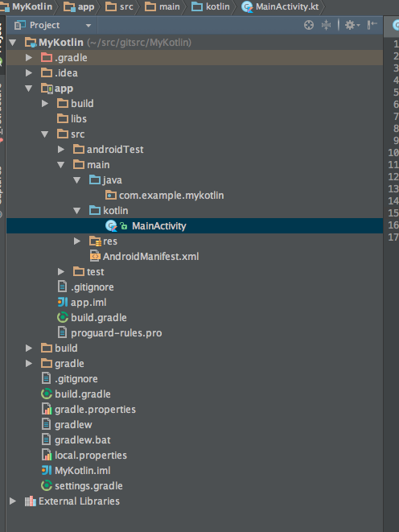This screenshot has width=399, height=532.
Task: Expand the root-level build folder
Action: point(29,348)
